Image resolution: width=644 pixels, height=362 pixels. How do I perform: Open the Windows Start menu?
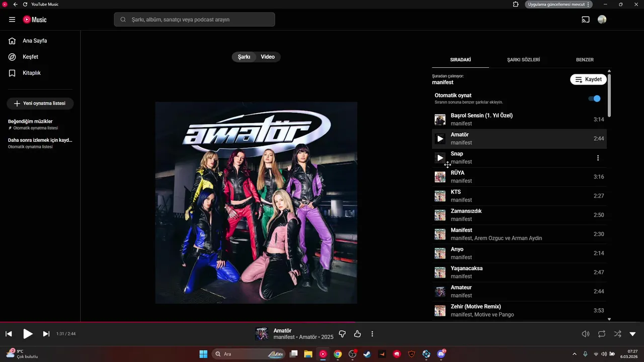[x=203, y=354]
